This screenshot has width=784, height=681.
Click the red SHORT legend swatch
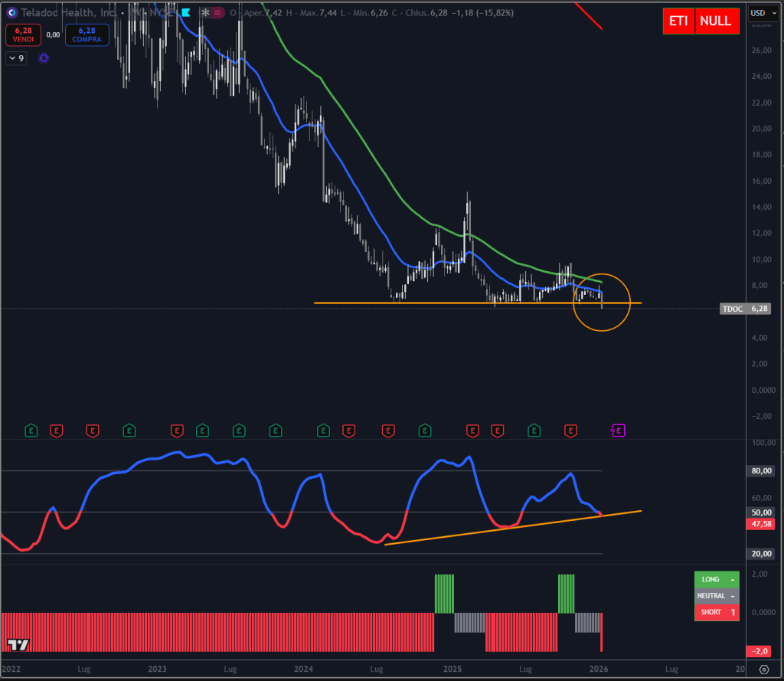[x=716, y=612]
